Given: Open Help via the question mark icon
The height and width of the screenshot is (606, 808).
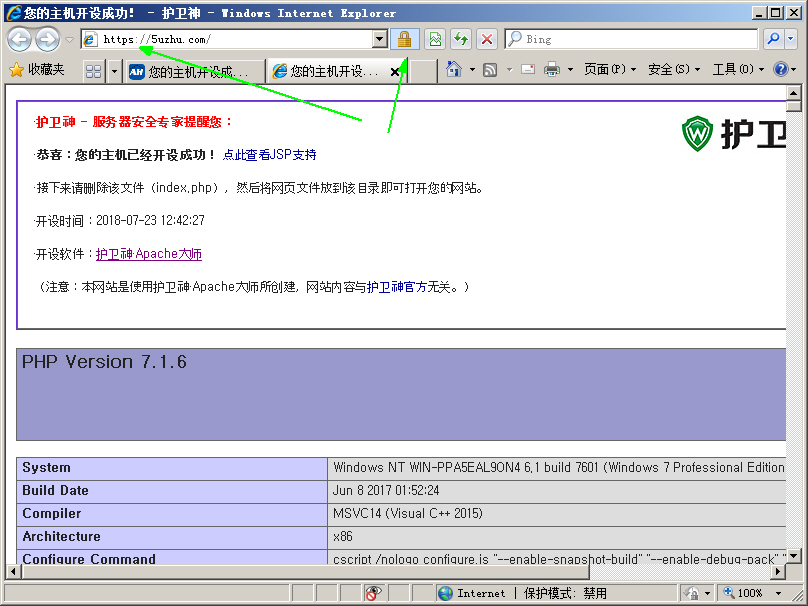Looking at the screenshot, I should coord(780,69).
